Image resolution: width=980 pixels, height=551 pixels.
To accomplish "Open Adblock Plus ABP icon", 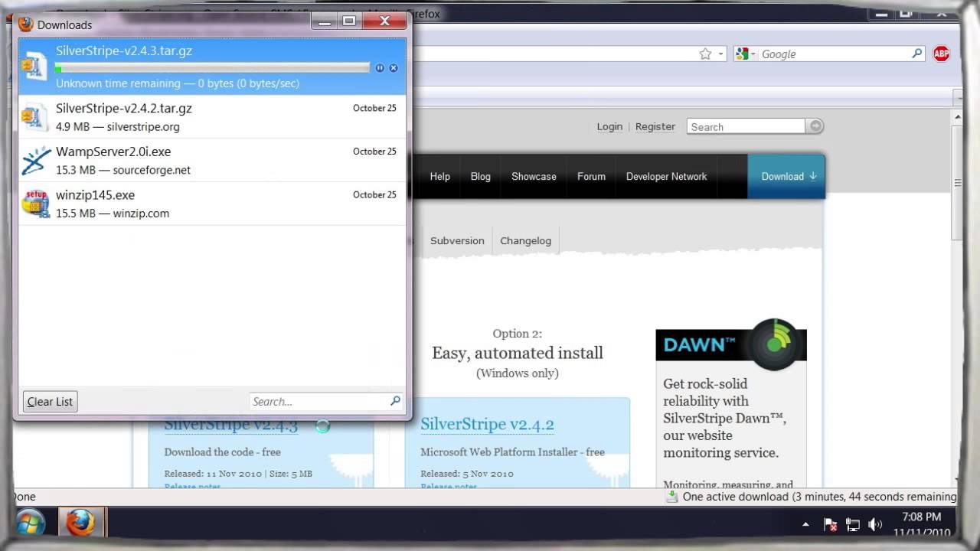I will pos(941,54).
